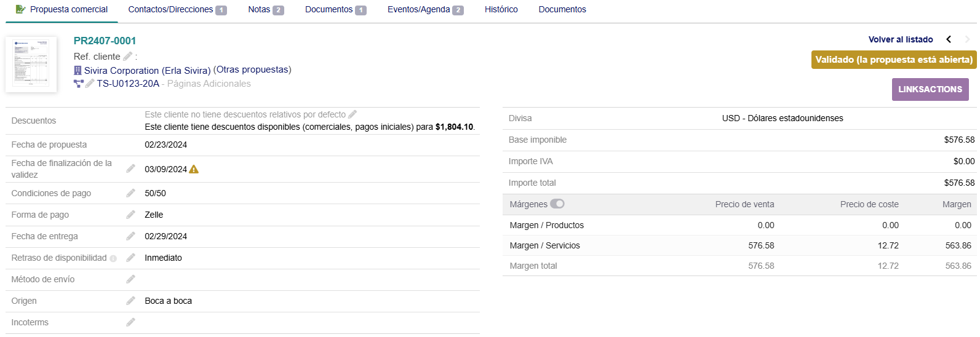The image size is (980, 337).
Task: Click Volver al listado link
Action: pos(900,39)
